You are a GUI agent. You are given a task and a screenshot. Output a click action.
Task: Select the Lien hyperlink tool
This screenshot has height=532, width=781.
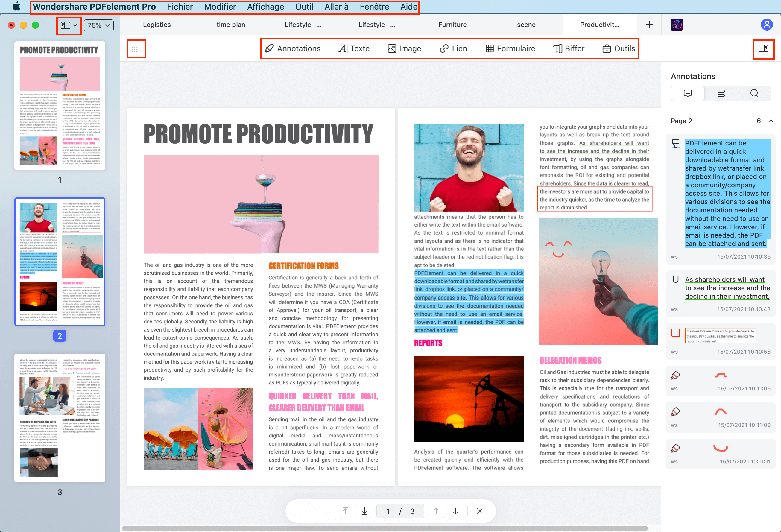pos(452,48)
